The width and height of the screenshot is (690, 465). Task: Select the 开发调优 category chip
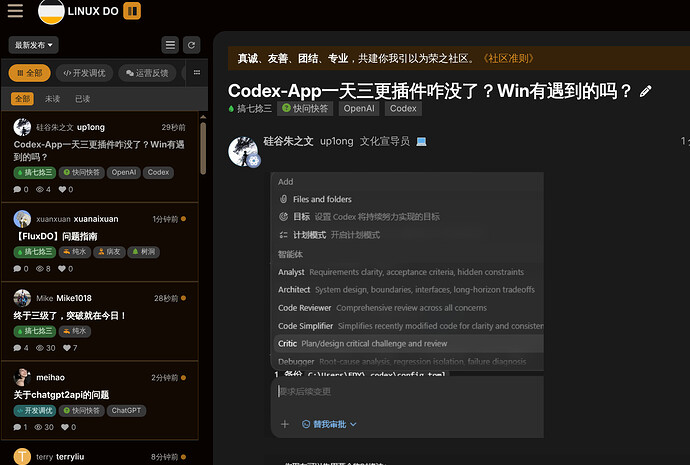[x=84, y=73]
